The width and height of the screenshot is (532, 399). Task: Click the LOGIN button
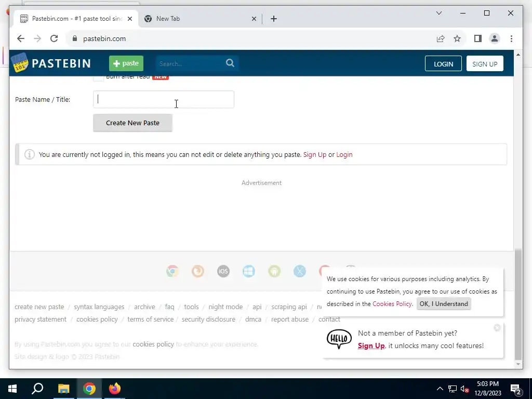click(x=443, y=64)
